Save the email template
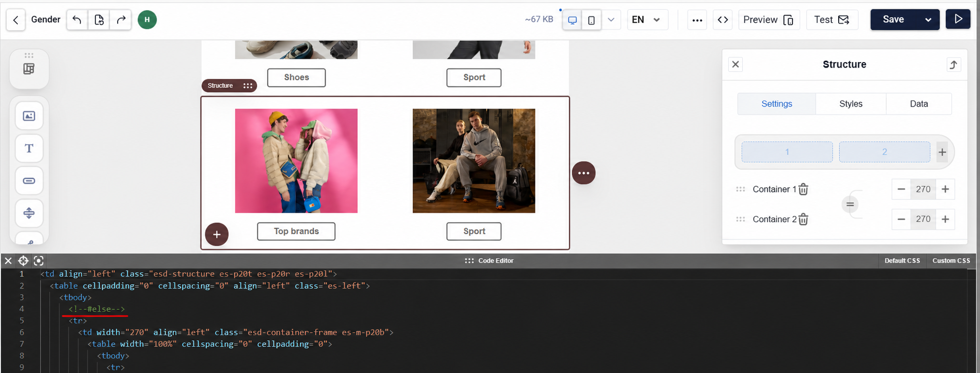980x373 pixels. pyautogui.click(x=893, y=19)
